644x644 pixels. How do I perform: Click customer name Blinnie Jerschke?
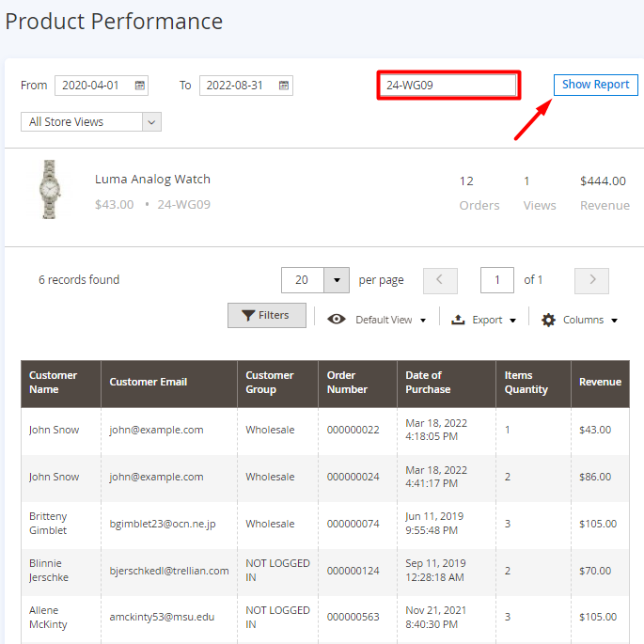pyautogui.click(x=49, y=570)
